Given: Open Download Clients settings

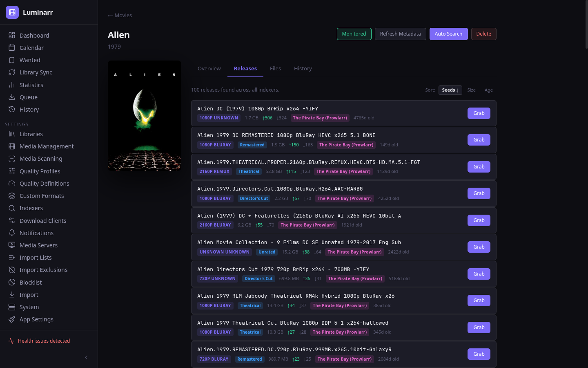Looking at the screenshot, I should point(43,220).
